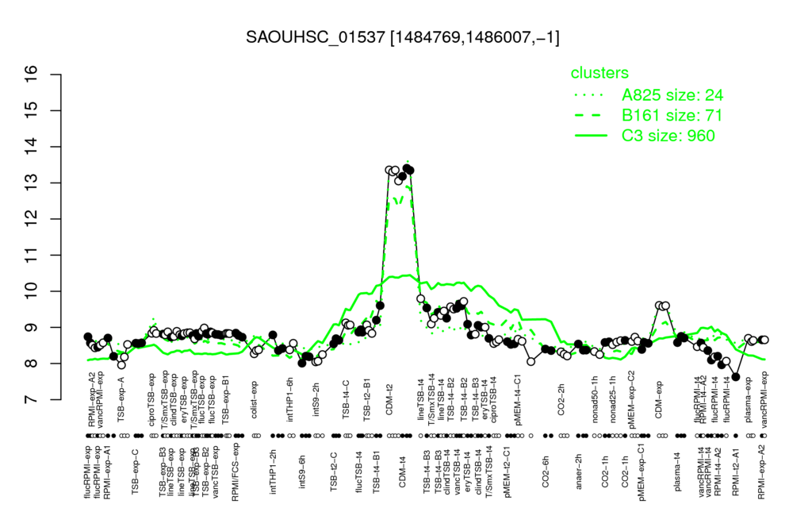Click the solid line sample for C3

pos(591,136)
